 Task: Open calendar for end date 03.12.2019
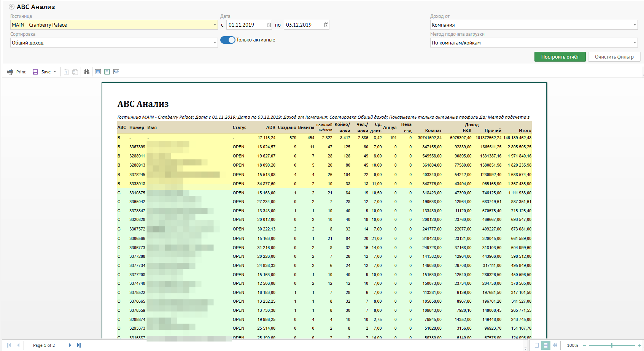point(326,25)
